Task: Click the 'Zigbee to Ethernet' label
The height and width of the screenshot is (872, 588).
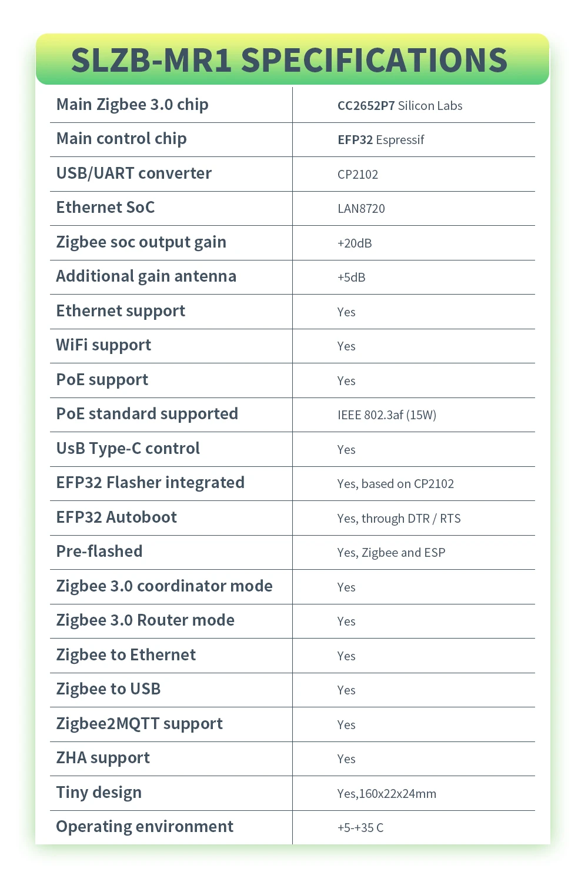Action: 126,655
